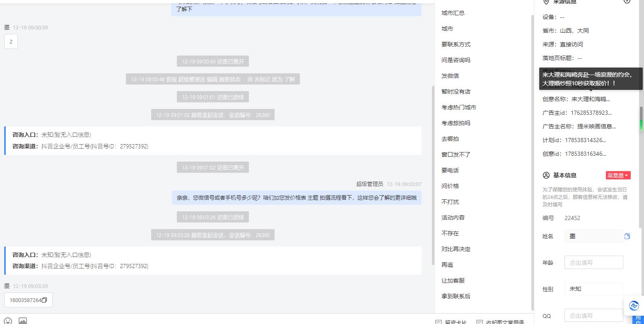The height and width of the screenshot is (324, 644).
Task: Click the green handle on right scrollbar
Action: pyautogui.click(x=642, y=126)
